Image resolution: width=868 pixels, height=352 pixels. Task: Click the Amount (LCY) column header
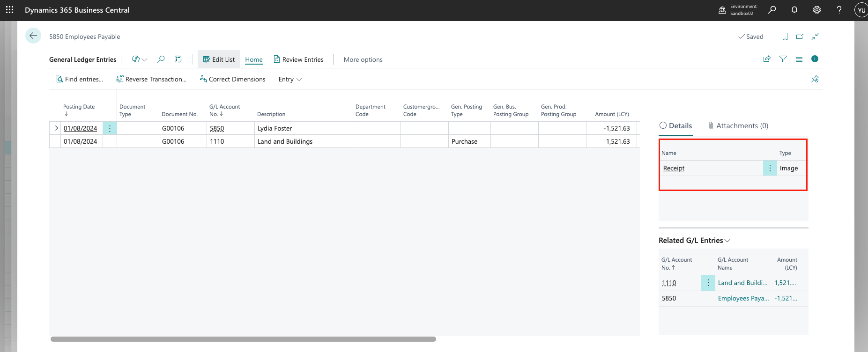click(612, 114)
